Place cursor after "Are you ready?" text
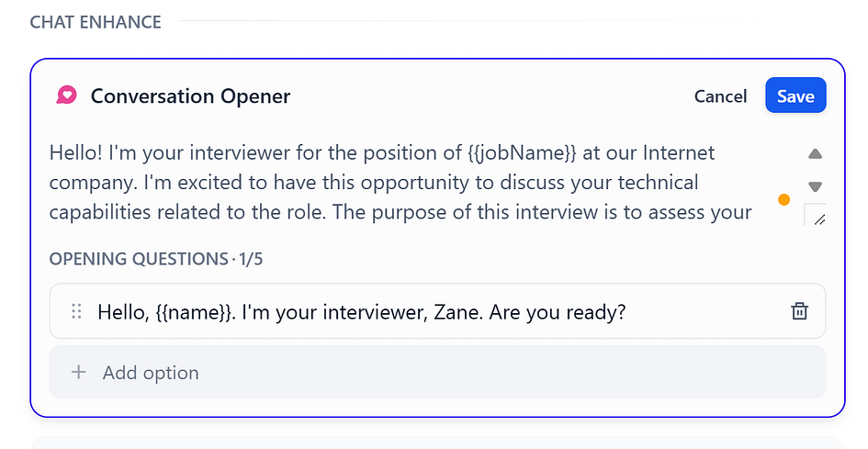This screenshot has width=868, height=449. point(627,312)
